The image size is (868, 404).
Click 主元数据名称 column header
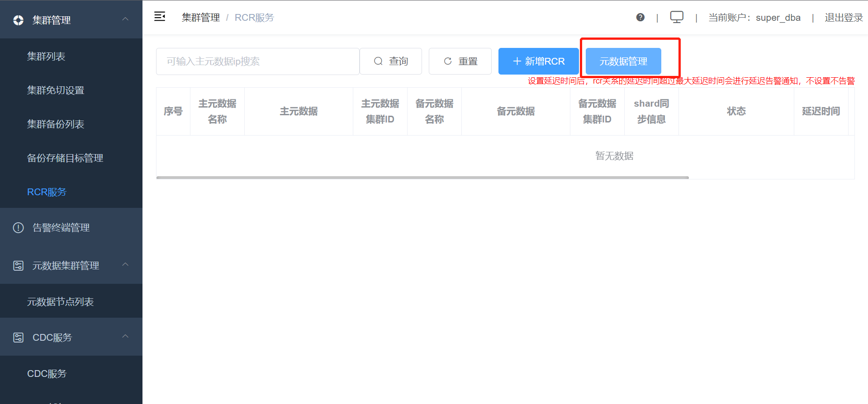[x=218, y=111]
